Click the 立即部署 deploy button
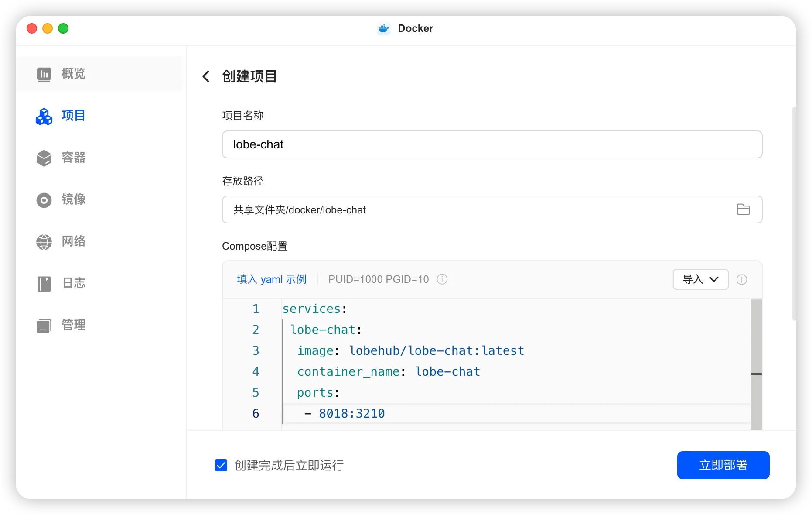This screenshot has height=515, width=812. click(x=723, y=465)
